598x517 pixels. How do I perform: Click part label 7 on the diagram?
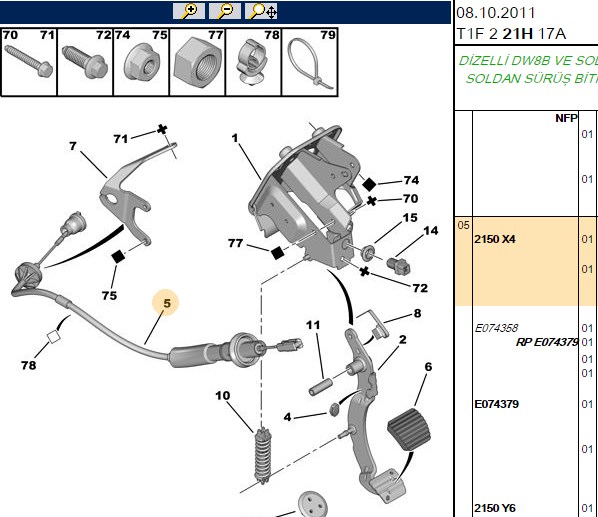(73, 146)
